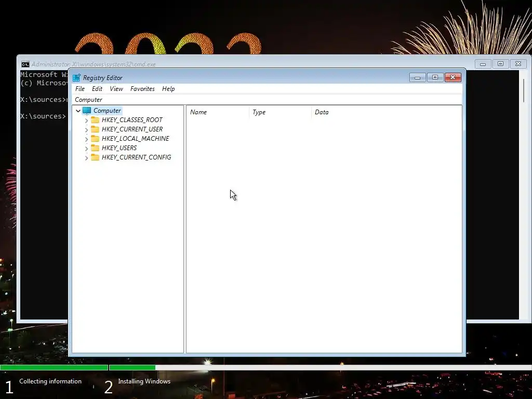Image resolution: width=532 pixels, height=399 pixels.
Task: Collapse the Computer tree node
Action: tap(78, 111)
